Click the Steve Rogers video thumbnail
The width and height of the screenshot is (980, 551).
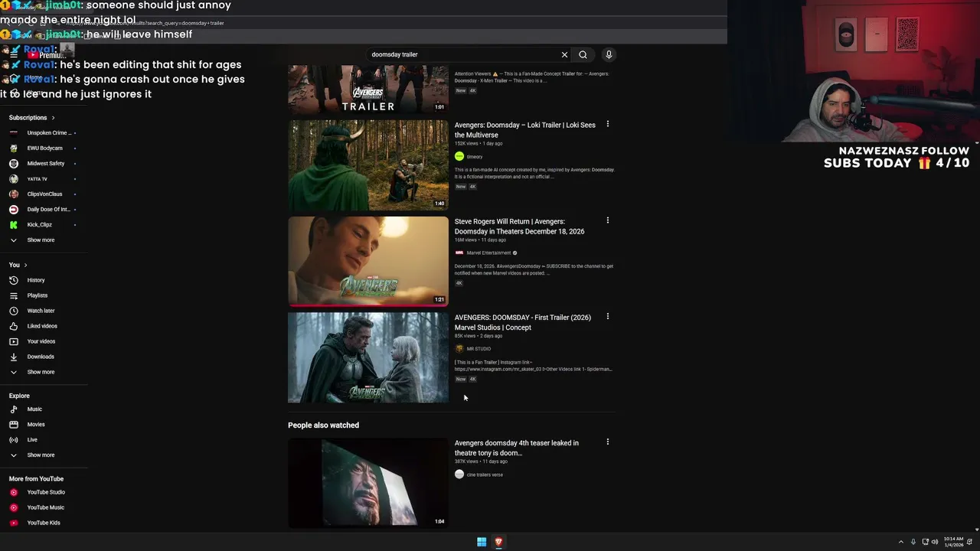coord(368,261)
